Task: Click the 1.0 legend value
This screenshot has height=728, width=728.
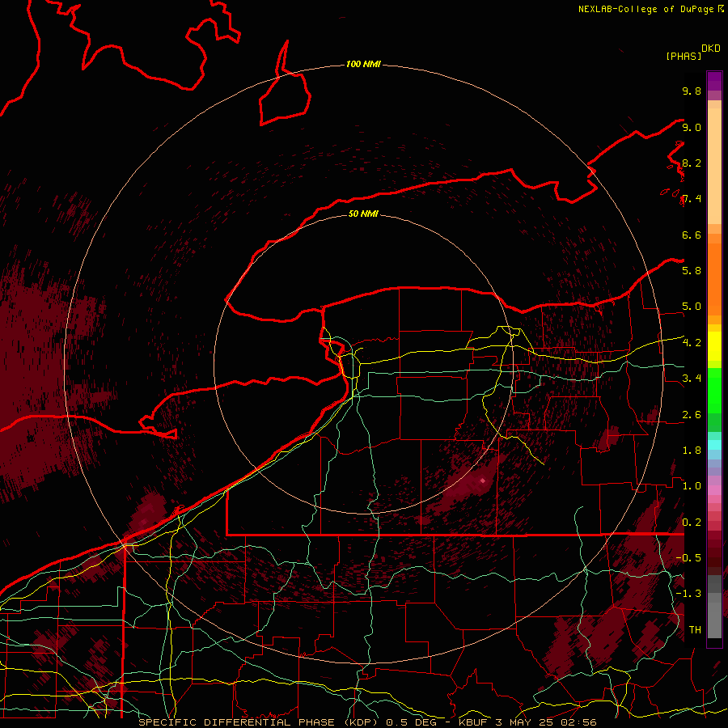Action: tap(692, 486)
